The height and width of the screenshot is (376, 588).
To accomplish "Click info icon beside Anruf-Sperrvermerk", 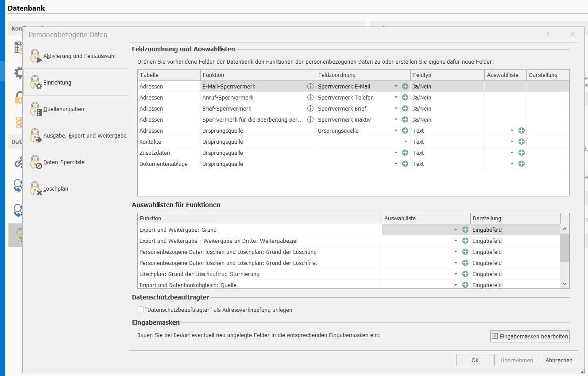I will [x=310, y=98].
